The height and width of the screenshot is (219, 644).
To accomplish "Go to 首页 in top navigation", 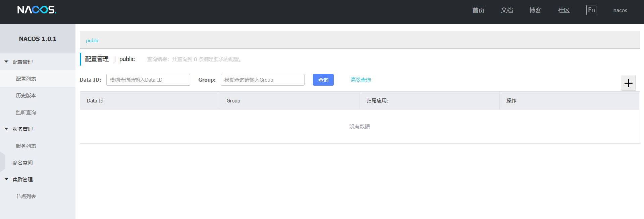I will [478, 10].
